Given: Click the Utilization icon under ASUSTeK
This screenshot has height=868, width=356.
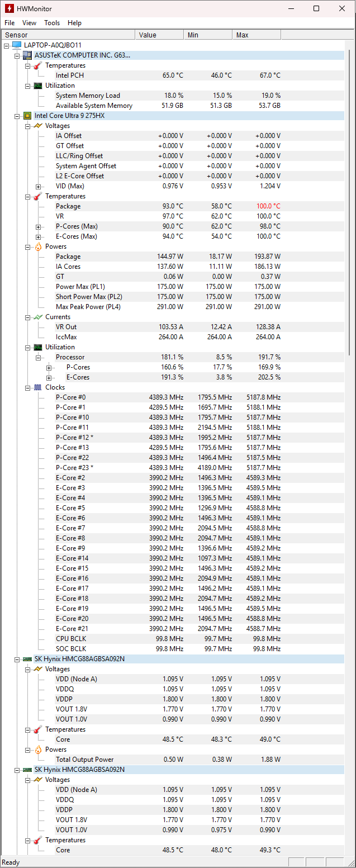Looking at the screenshot, I should 37,86.
